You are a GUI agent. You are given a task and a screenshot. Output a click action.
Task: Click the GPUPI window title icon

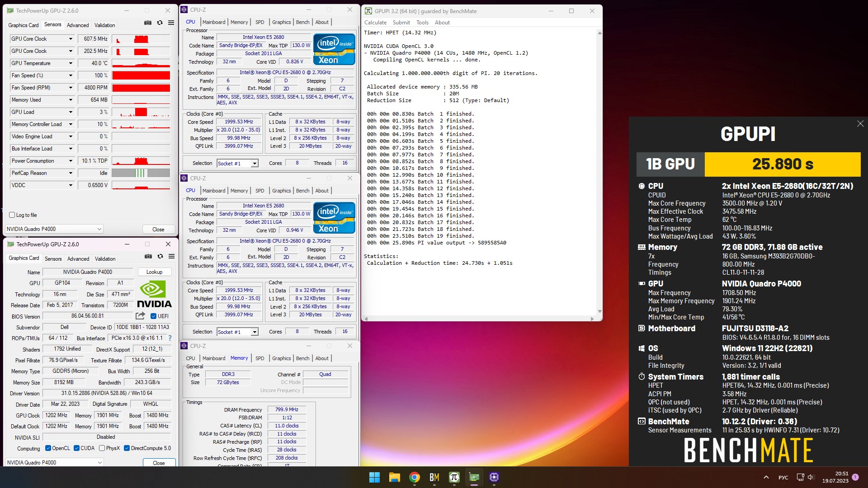point(368,11)
